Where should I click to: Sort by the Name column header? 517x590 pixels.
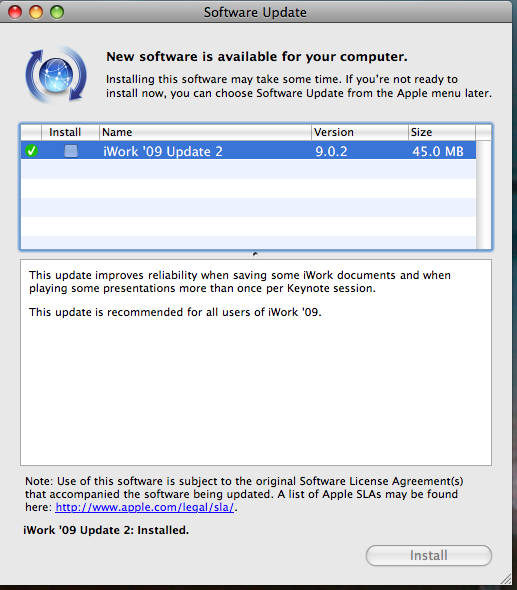(x=205, y=132)
